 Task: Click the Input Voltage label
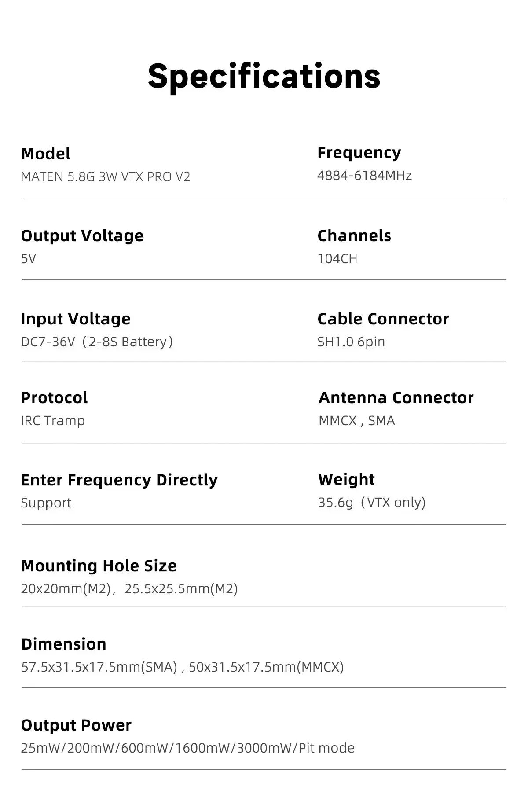point(76,319)
